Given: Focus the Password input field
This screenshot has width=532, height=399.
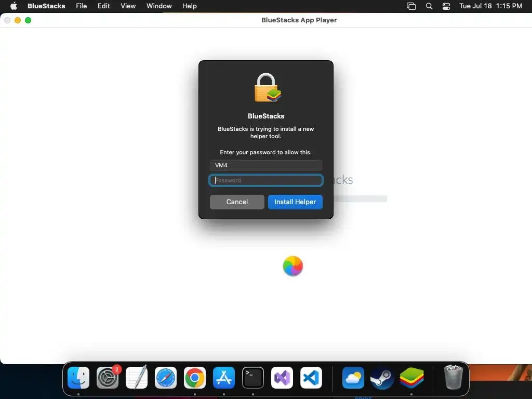Looking at the screenshot, I should [x=265, y=180].
